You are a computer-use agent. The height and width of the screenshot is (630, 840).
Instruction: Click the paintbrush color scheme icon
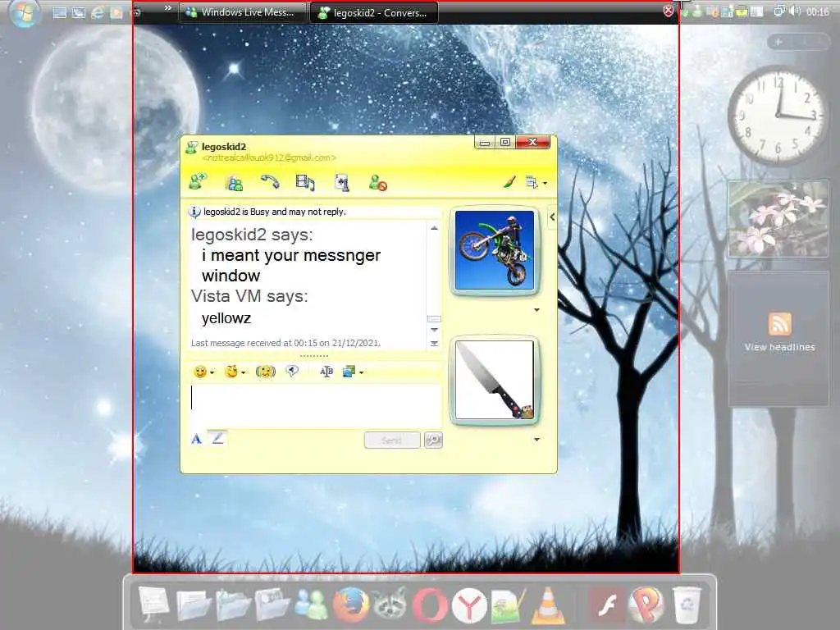509,182
